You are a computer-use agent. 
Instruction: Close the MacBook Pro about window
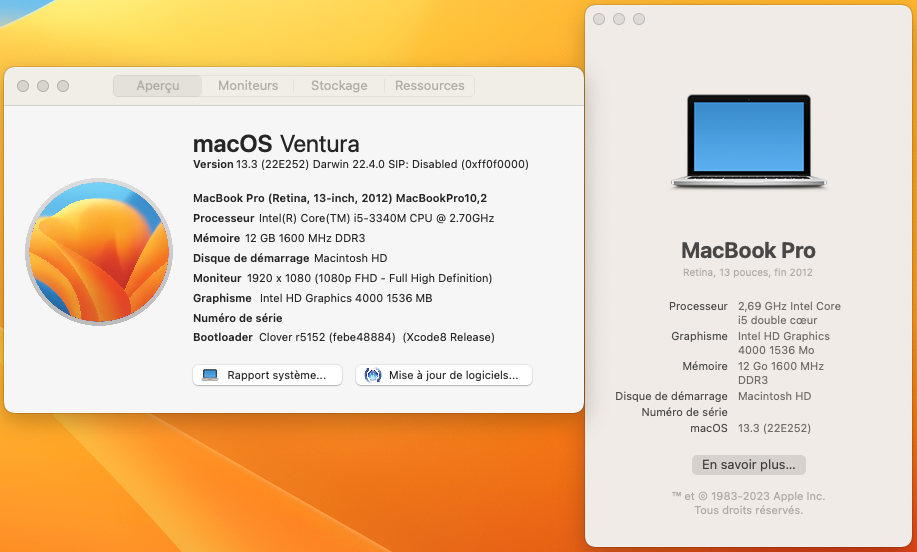point(599,19)
